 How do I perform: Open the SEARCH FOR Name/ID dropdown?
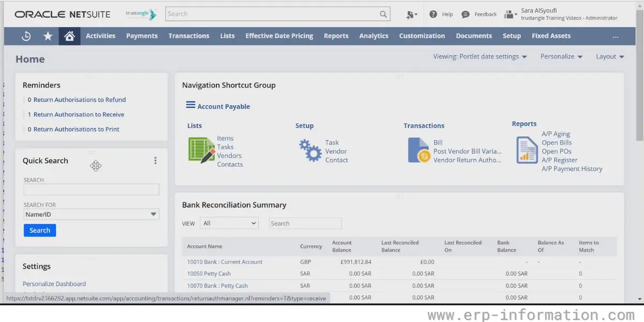click(91, 214)
